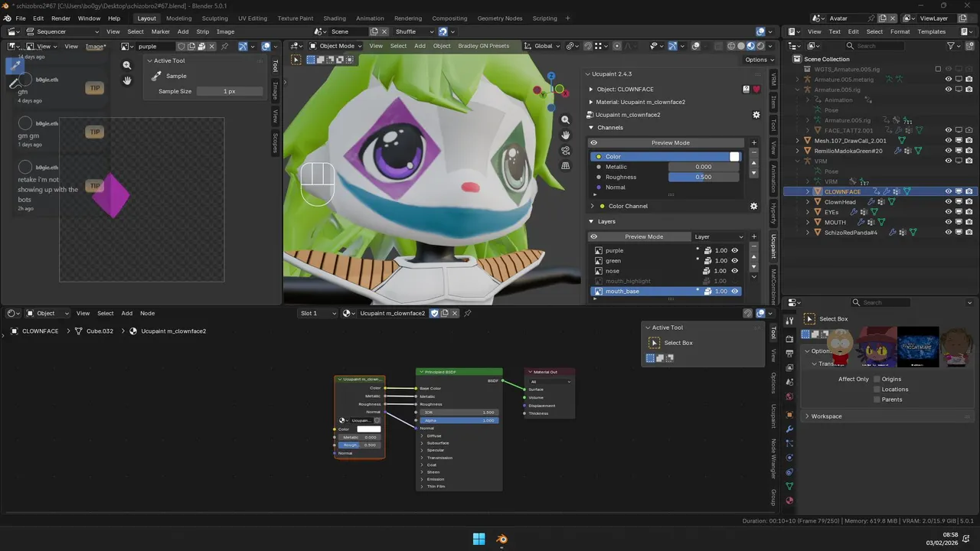Move layer up with the up arrow

point(753,256)
